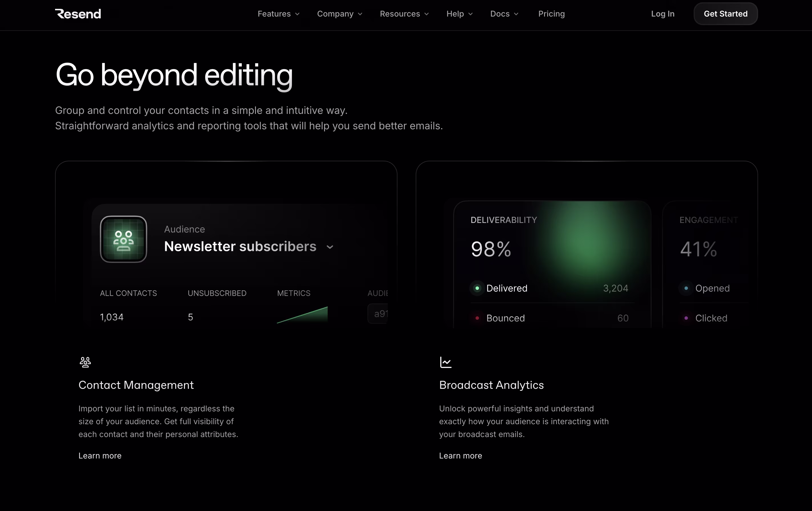Go to the Pricing page
Screen dimensions: 812x511
point(551,14)
